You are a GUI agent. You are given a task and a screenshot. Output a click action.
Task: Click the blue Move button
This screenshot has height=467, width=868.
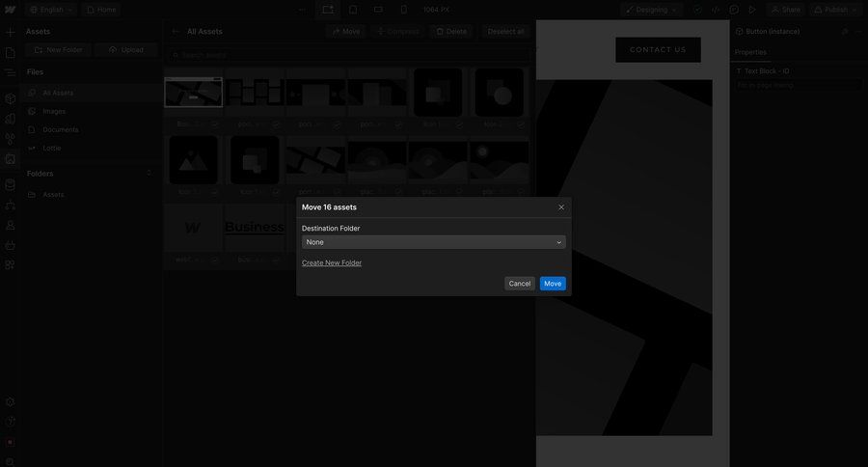point(553,284)
